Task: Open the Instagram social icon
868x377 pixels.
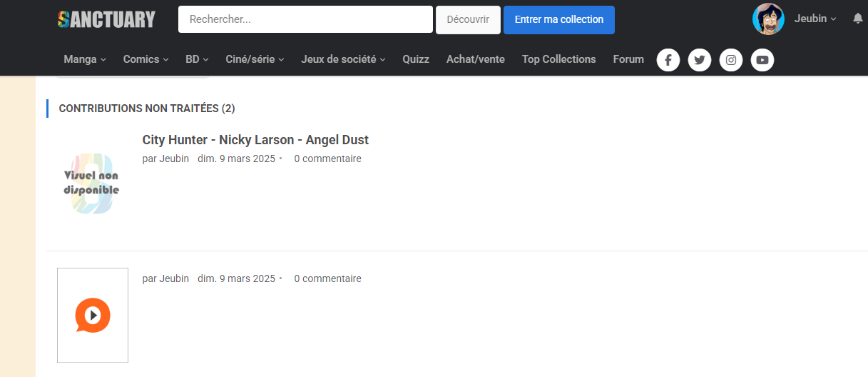Action: tap(730, 60)
